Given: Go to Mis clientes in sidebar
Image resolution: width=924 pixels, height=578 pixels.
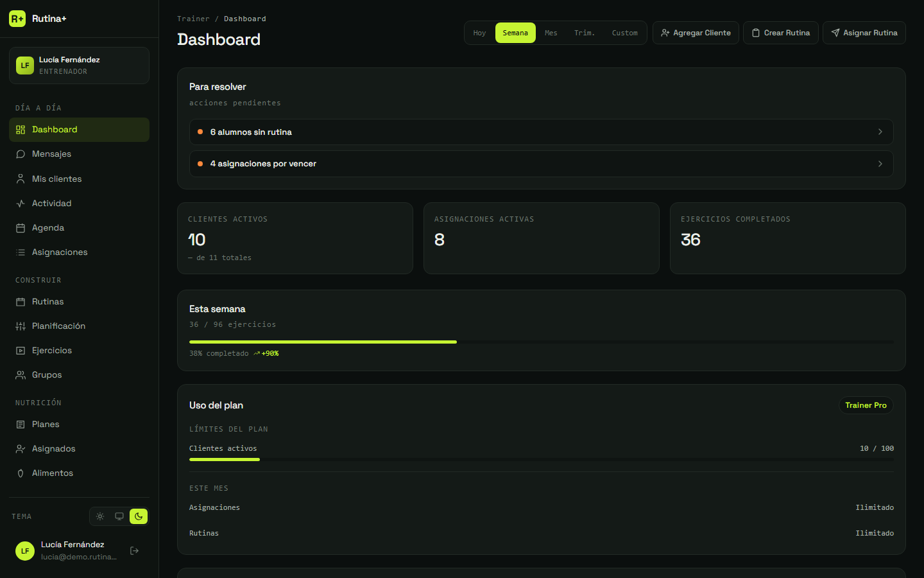Looking at the screenshot, I should pyautogui.click(x=79, y=179).
